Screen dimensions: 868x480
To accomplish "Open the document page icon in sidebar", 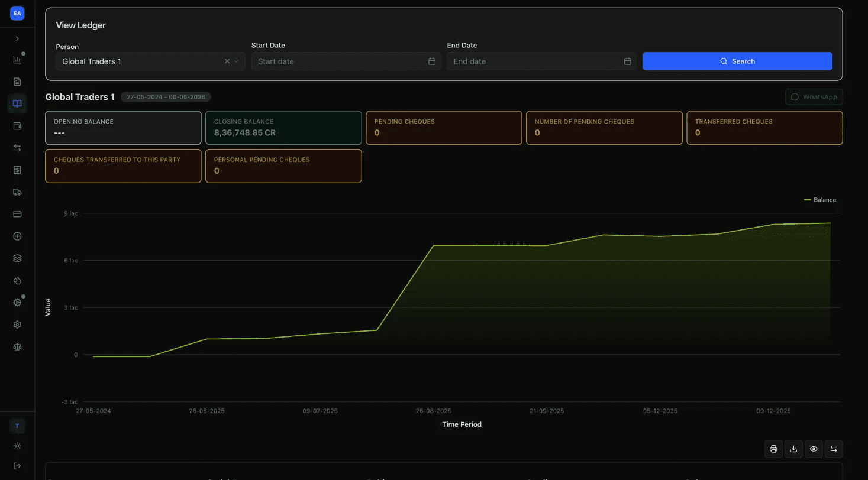I will 17,82.
